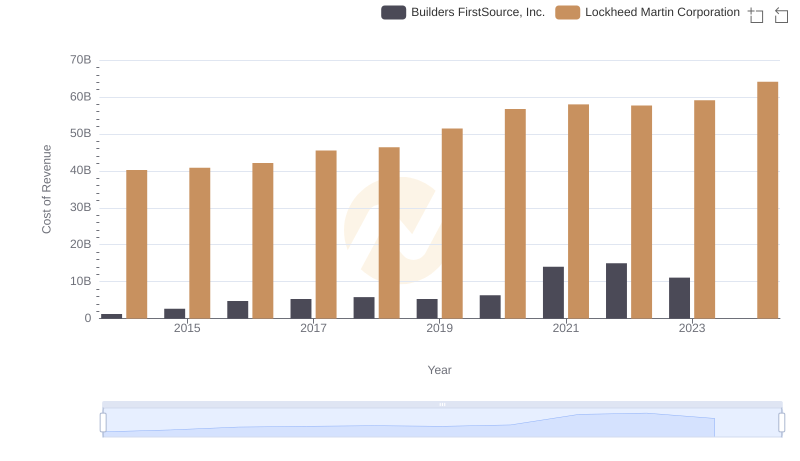This screenshot has width=800, height=461.
Task: Click inside the range slider preview area
Action: (x=442, y=423)
